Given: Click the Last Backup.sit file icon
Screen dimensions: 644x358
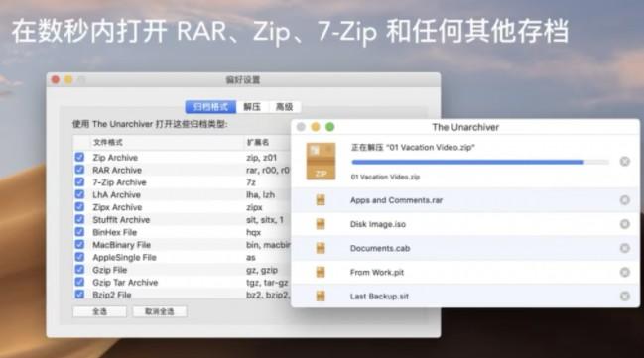Looking at the screenshot, I should pyautogui.click(x=321, y=296).
